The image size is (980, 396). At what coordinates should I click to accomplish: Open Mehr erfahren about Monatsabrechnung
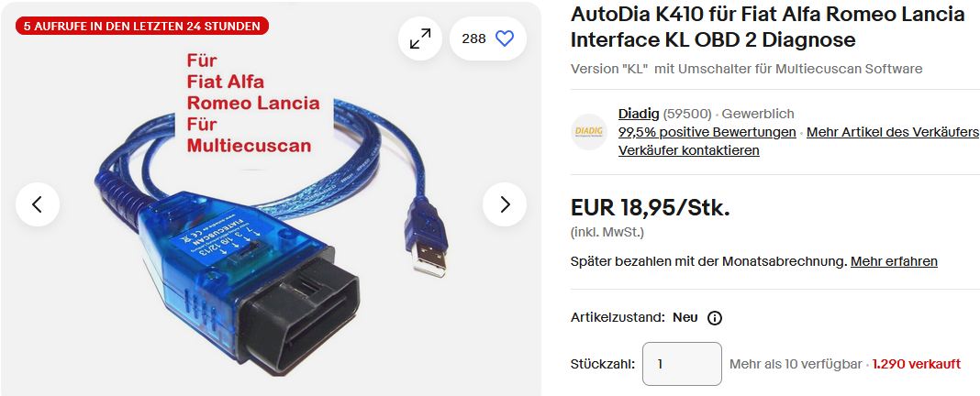tap(894, 261)
